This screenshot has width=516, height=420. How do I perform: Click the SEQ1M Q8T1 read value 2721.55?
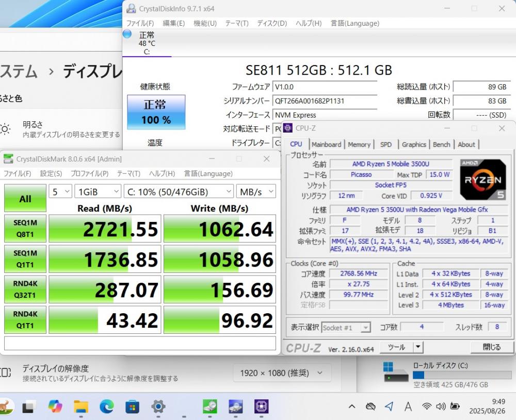point(105,229)
